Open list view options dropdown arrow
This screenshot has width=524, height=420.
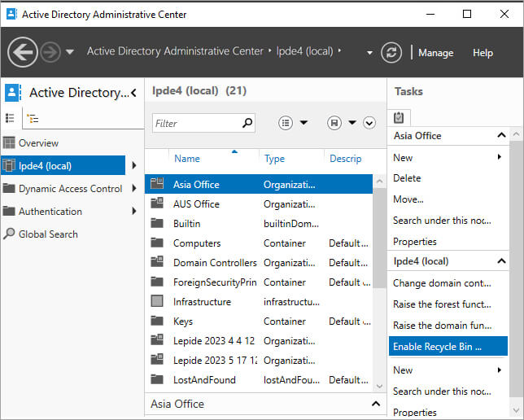pyautogui.click(x=303, y=123)
